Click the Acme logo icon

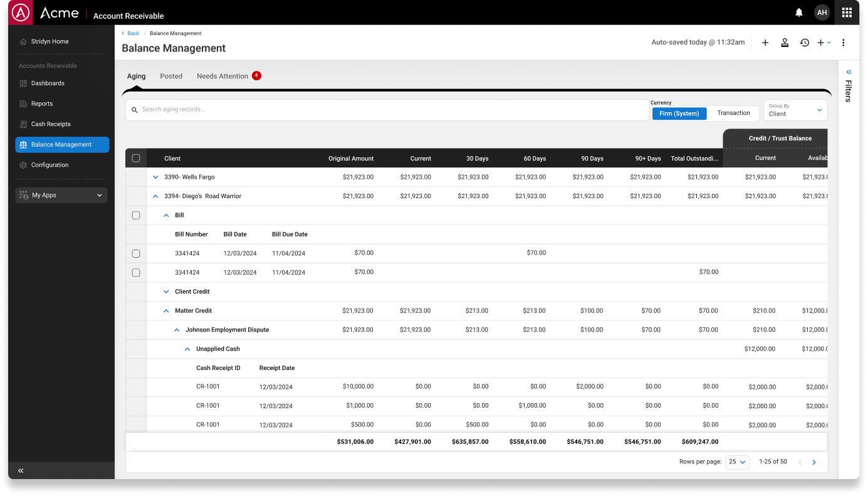point(22,13)
